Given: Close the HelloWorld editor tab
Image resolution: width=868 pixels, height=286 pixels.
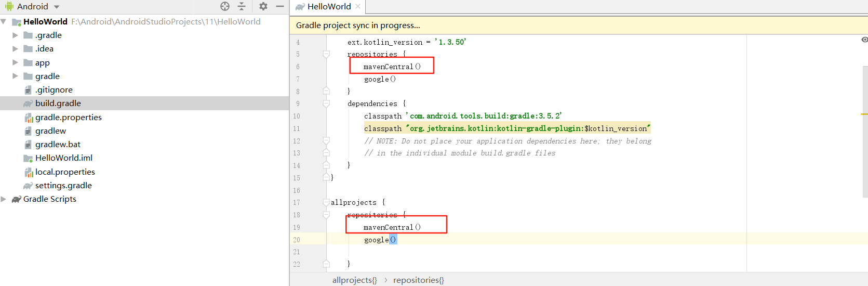Looking at the screenshot, I should pyautogui.click(x=358, y=6).
